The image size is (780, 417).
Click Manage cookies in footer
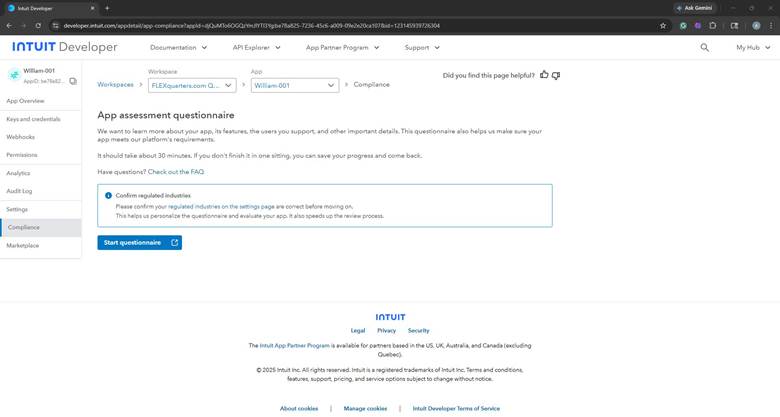point(365,409)
